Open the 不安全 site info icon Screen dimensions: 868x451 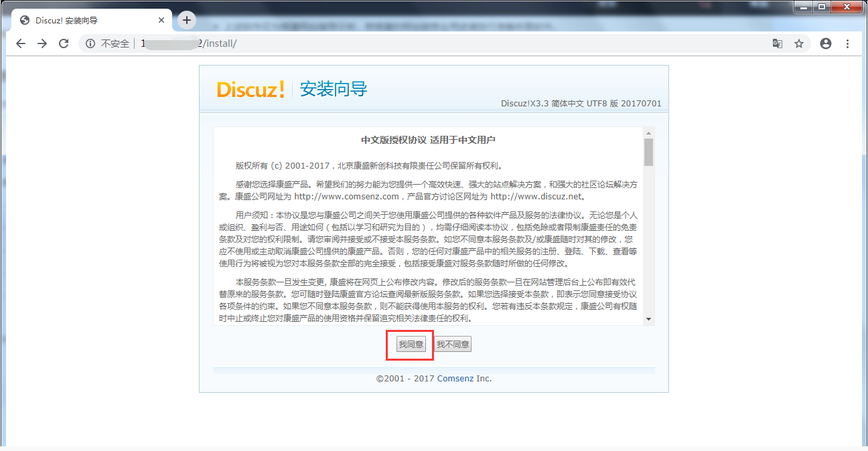pyautogui.click(x=90, y=43)
